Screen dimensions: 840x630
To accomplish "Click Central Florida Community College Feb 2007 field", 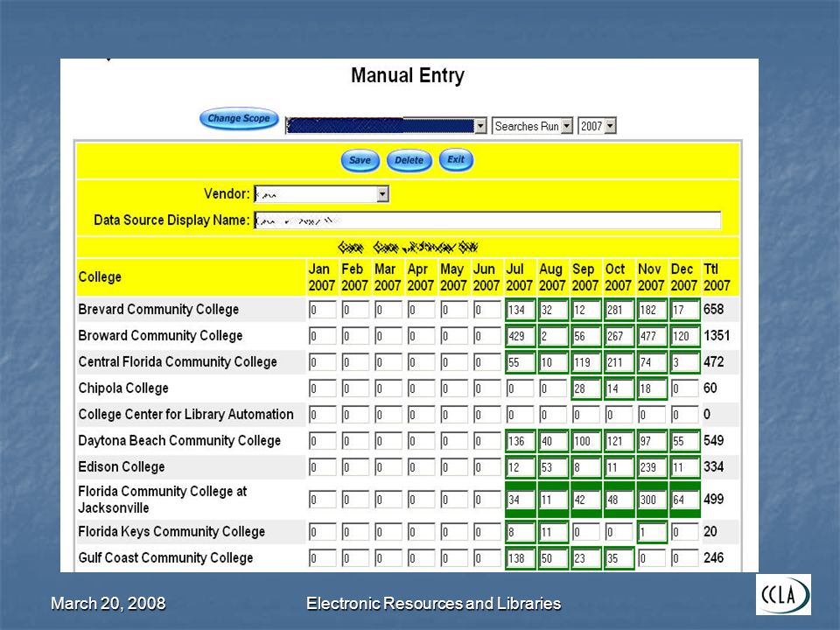I will [356, 362].
